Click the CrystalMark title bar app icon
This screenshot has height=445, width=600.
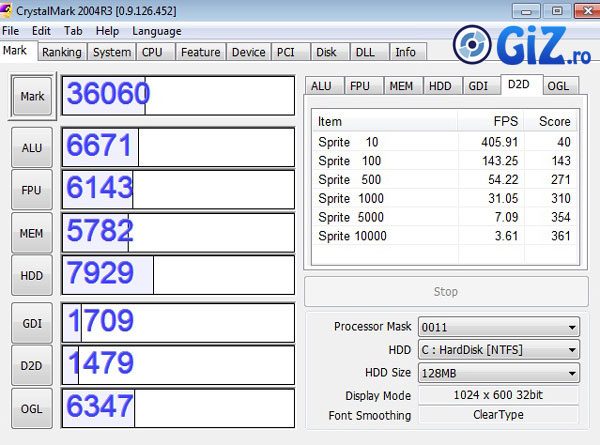coord(7,11)
